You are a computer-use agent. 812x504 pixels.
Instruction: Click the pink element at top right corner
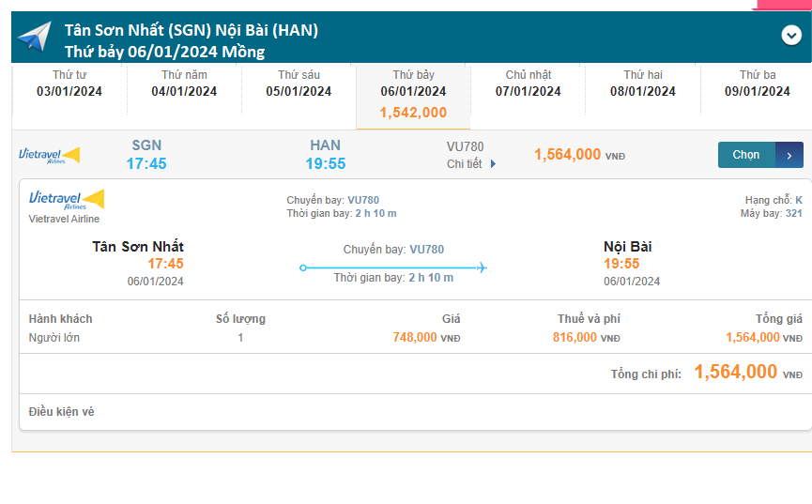pyautogui.click(x=783, y=4)
